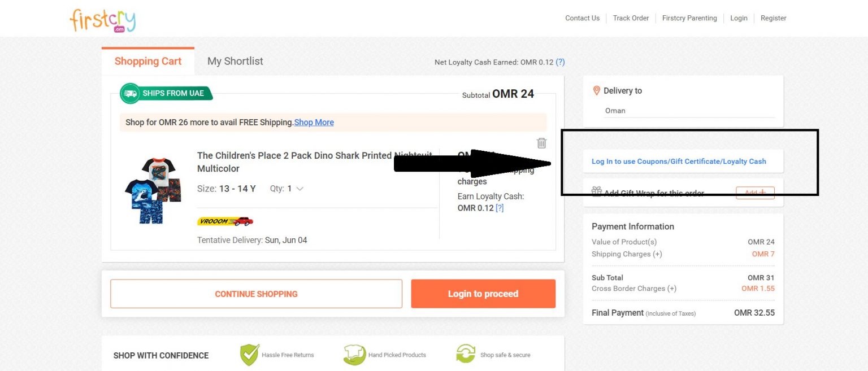Click the Shop safe & secure icon
The height and width of the screenshot is (371, 868).
coord(465,353)
